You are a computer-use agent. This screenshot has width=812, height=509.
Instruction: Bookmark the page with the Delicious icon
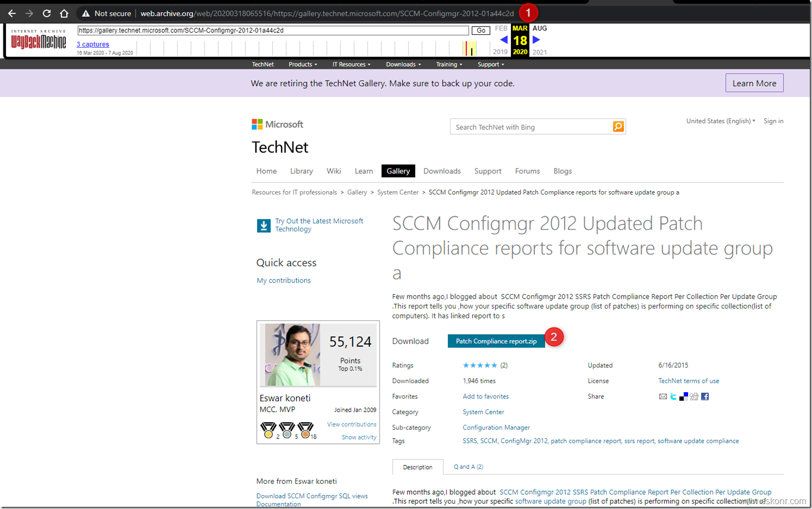point(684,397)
